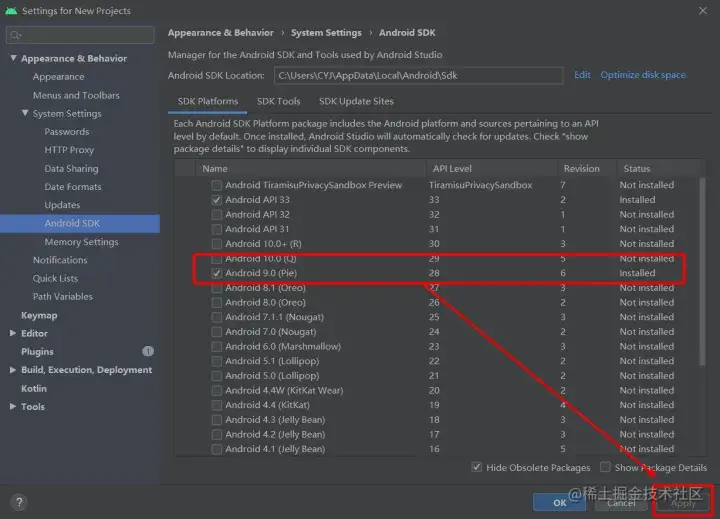This screenshot has width=720, height=519.
Task: Click the TiramisuPrivacySandbox API level cell
Action: 480,185
